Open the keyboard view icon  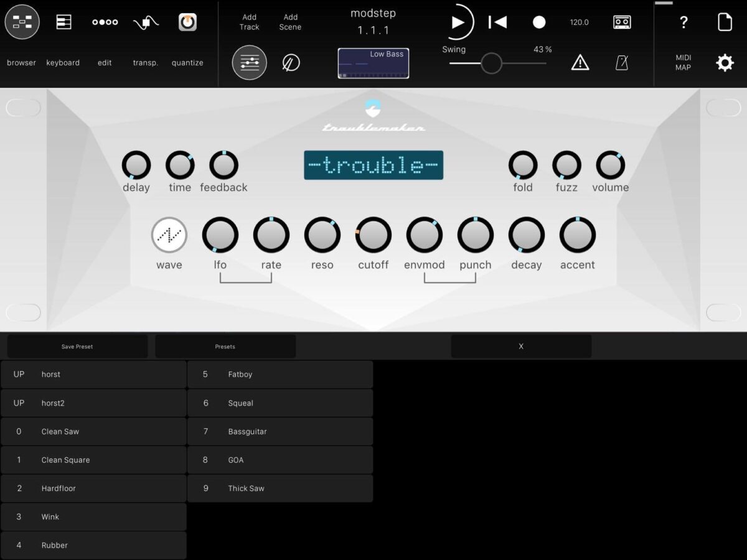[x=63, y=22]
